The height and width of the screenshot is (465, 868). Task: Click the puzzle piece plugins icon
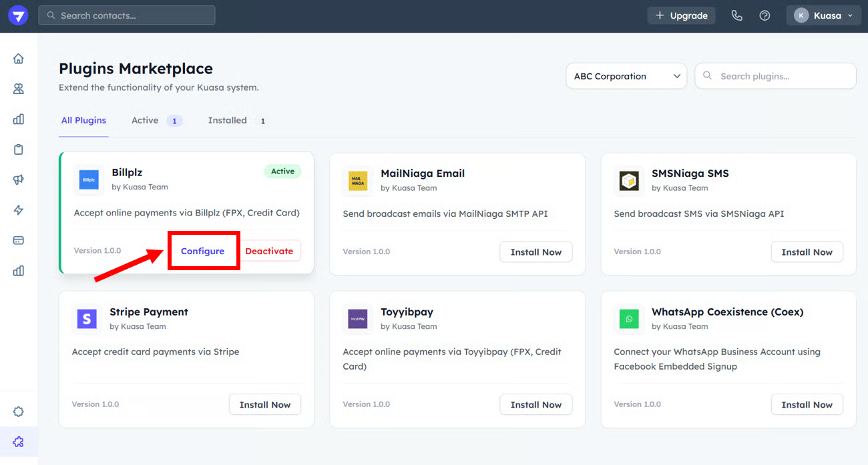coord(19,442)
